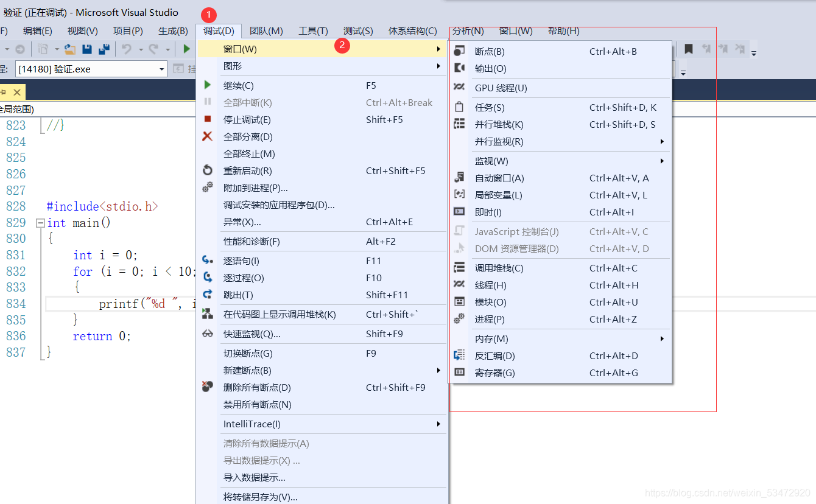
Task: Click the Save toolbar icon
Action: pyautogui.click(x=86, y=49)
